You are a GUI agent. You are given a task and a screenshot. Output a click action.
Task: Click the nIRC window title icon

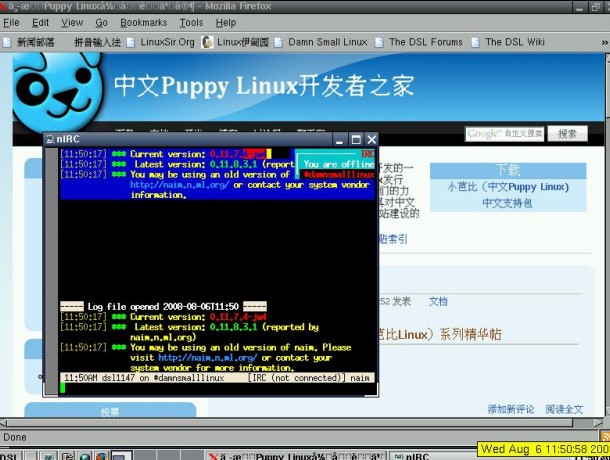point(50,139)
